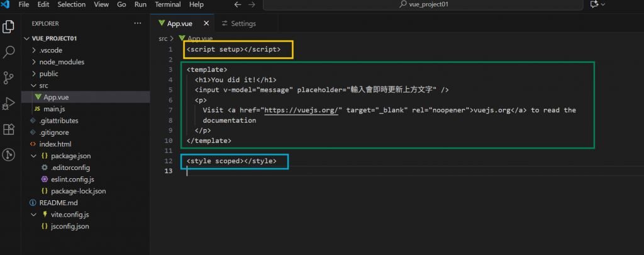
Task: Expand the node_modules folder
Action: coord(35,62)
